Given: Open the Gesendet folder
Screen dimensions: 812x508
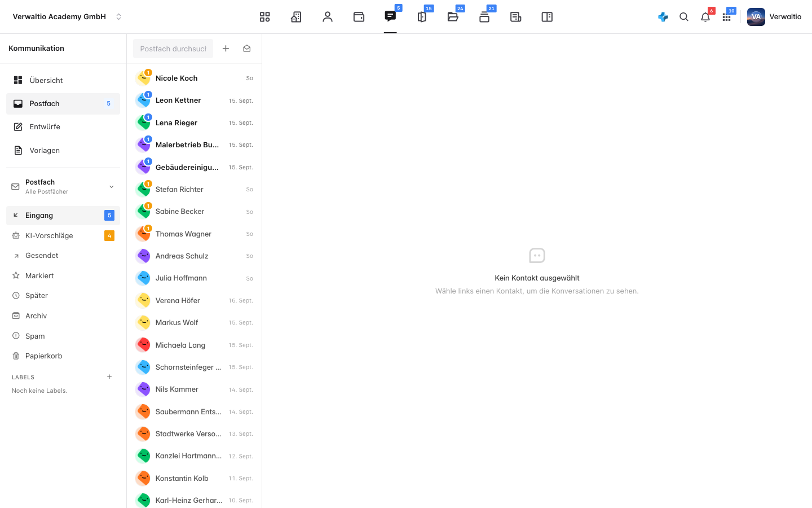Looking at the screenshot, I should pos(63,256).
